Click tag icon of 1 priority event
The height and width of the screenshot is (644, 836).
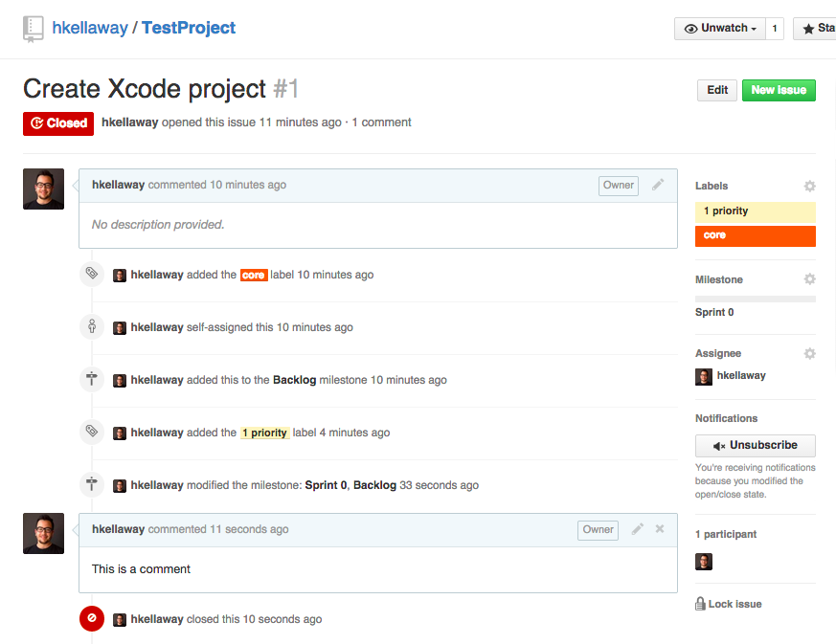pyautogui.click(x=92, y=432)
